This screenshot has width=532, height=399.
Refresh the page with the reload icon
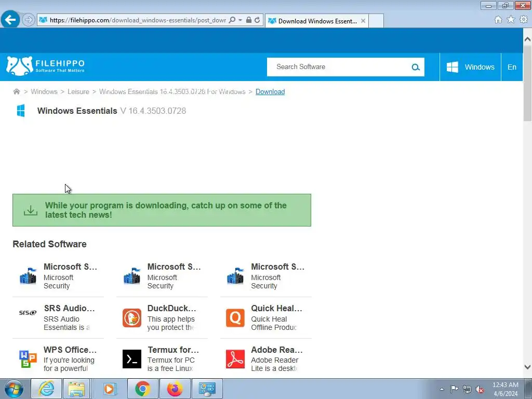coord(257,20)
